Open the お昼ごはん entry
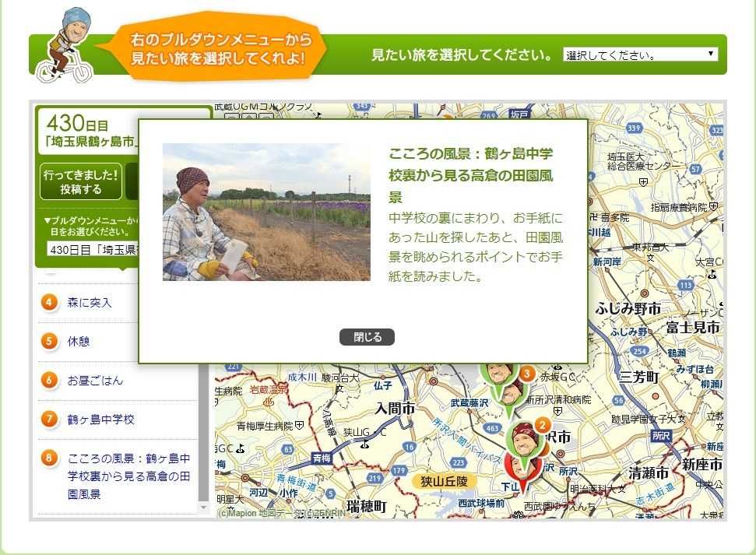This screenshot has height=555, width=756. pos(95,381)
